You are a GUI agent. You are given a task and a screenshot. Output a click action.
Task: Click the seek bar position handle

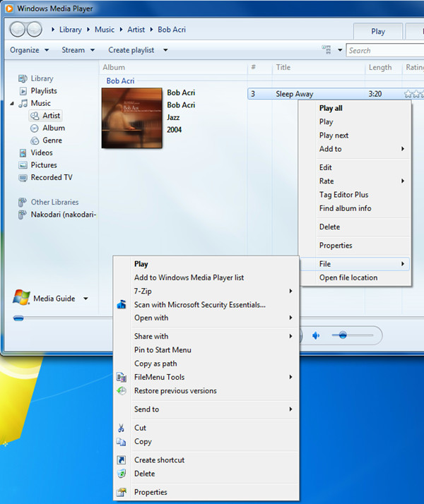pos(18,318)
